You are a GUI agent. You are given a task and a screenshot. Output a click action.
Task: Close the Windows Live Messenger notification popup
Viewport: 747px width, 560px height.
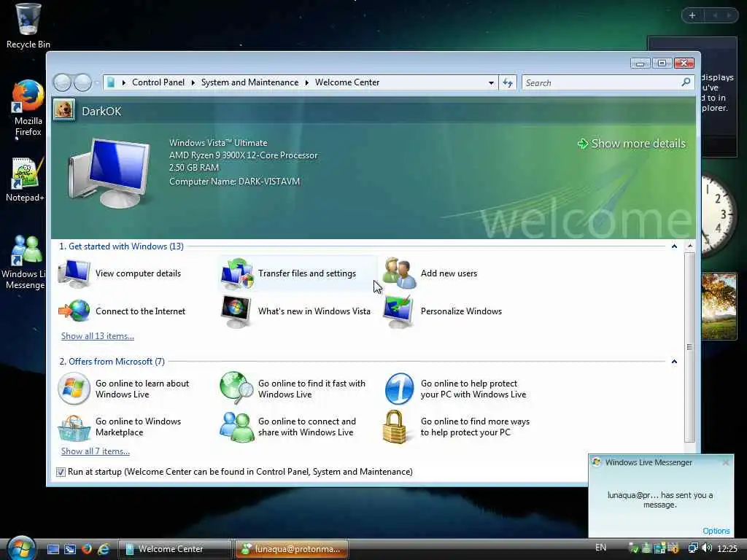pyautogui.click(x=726, y=462)
